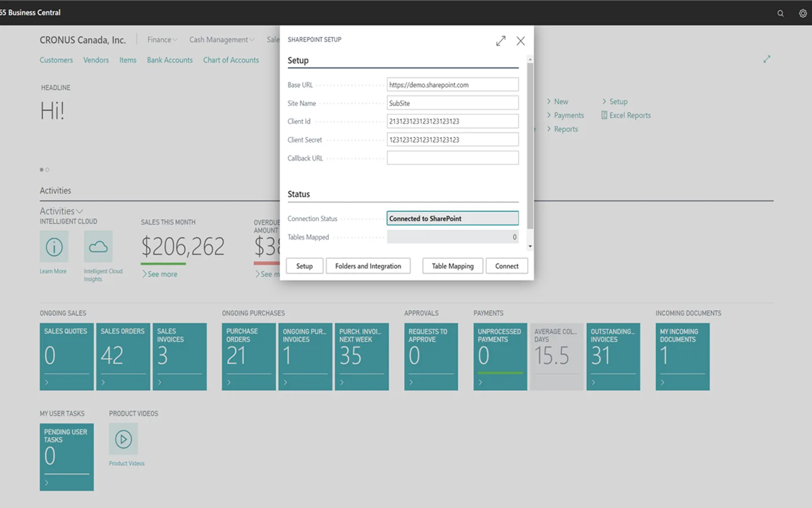
Task: Open the search magnifier icon
Action: pos(781,13)
